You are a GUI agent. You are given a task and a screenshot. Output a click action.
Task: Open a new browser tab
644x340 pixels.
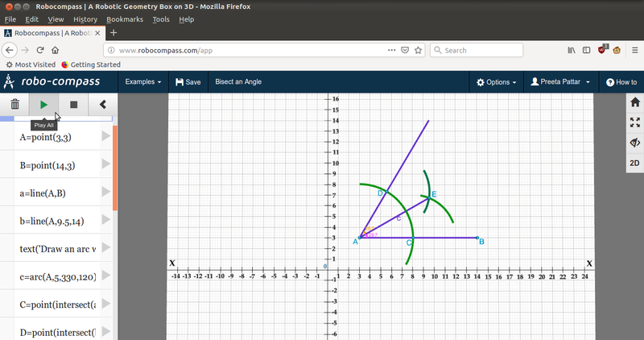[114, 33]
